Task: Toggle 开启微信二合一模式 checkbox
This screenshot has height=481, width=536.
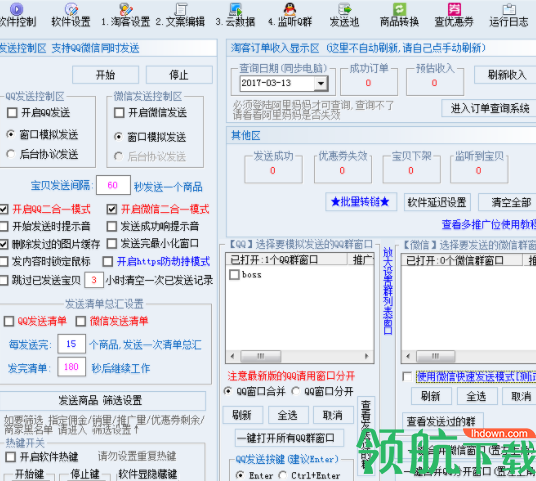Action: coord(112,209)
